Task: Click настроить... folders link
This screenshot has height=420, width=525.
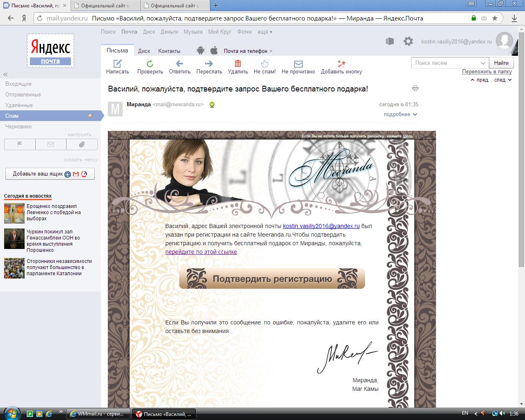Action: coord(81,135)
